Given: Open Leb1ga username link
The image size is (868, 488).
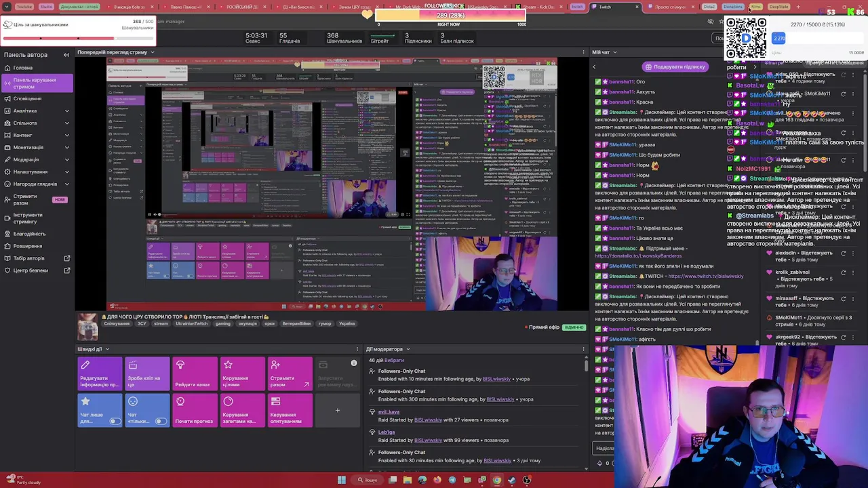Looking at the screenshot, I should tap(387, 432).
